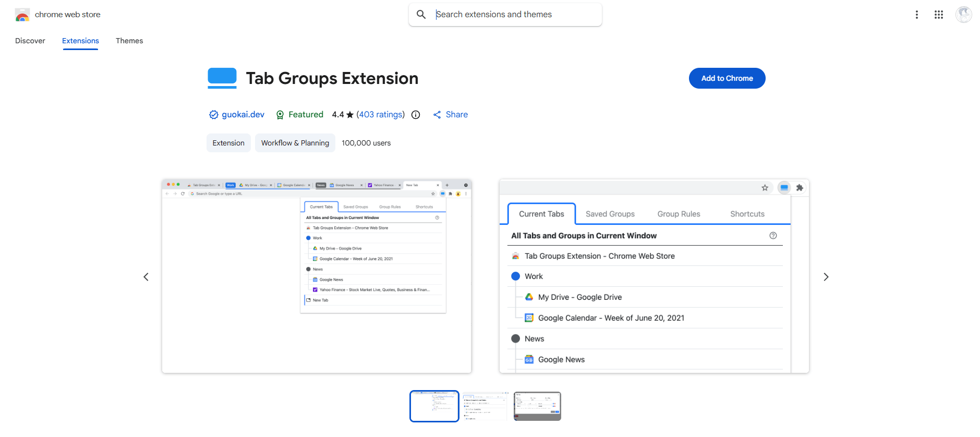Share this extension
This screenshot has width=980, height=437.
(x=451, y=115)
